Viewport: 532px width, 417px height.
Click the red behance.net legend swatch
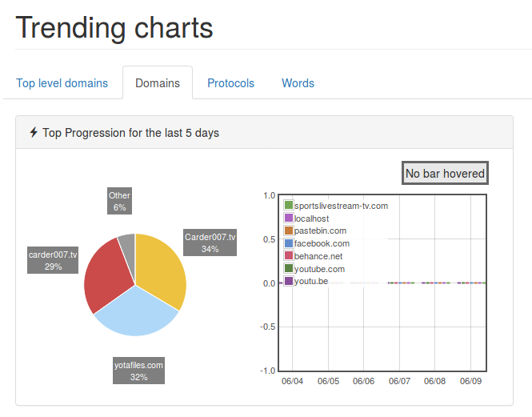point(289,256)
